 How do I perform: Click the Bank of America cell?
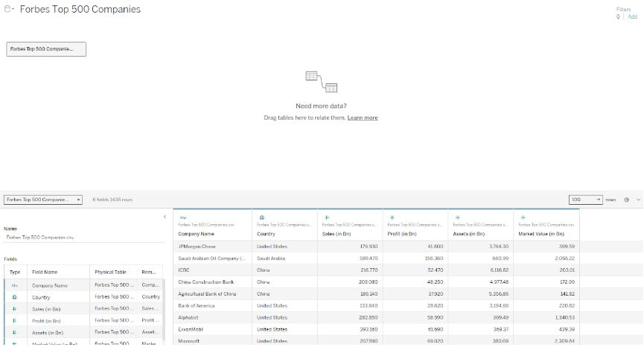212,305
